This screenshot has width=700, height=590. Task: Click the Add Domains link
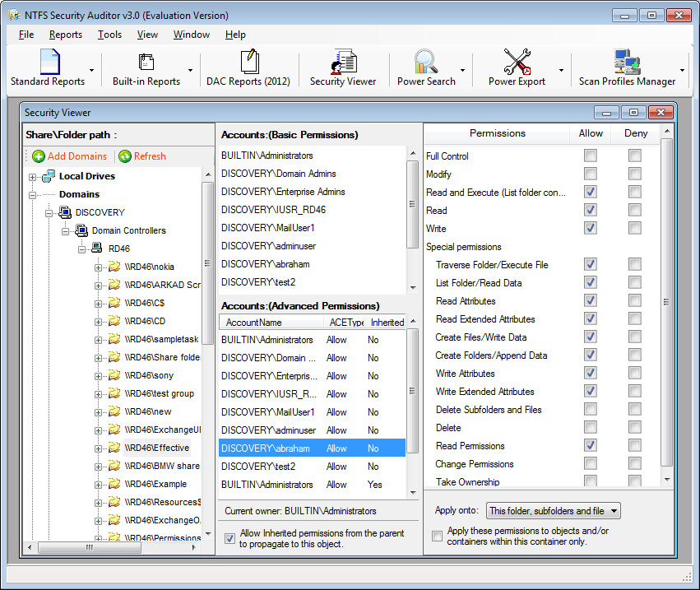pos(77,156)
